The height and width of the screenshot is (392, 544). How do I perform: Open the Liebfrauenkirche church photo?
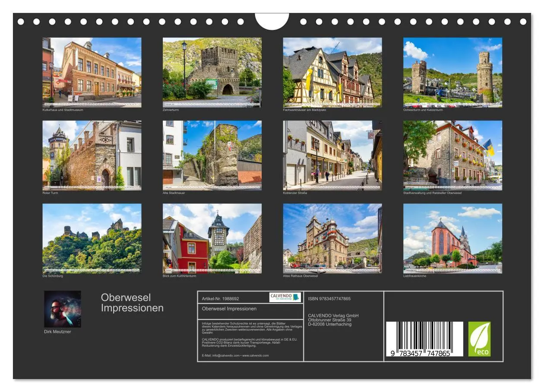point(452,238)
